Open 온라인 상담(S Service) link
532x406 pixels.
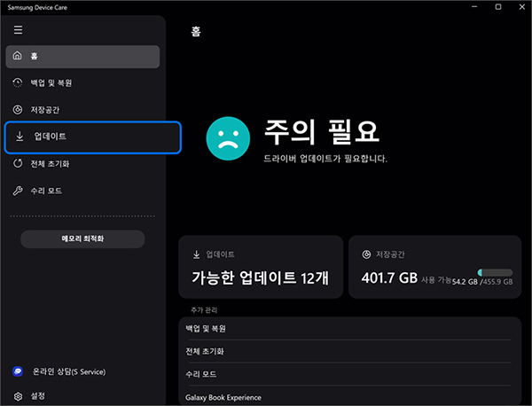[69, 371]
